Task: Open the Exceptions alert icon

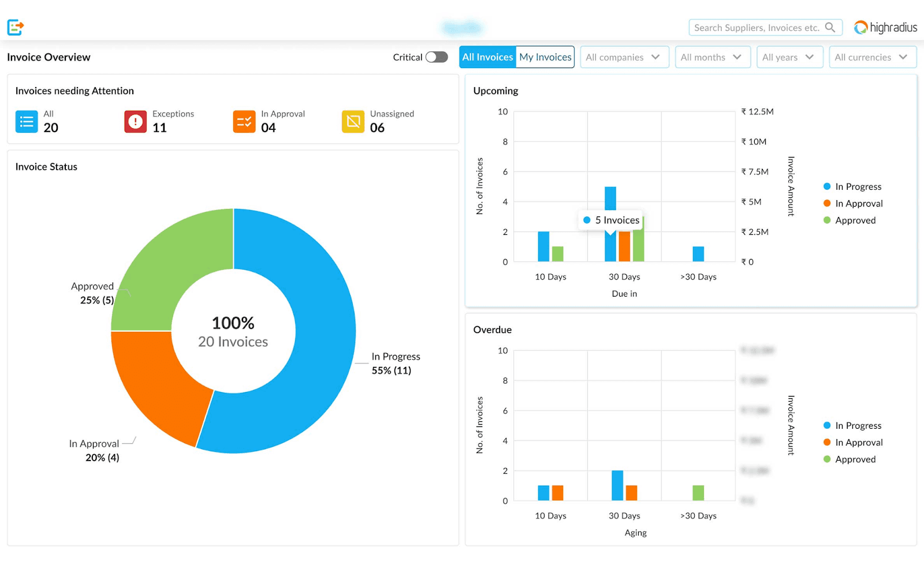Action: [135, 122]
